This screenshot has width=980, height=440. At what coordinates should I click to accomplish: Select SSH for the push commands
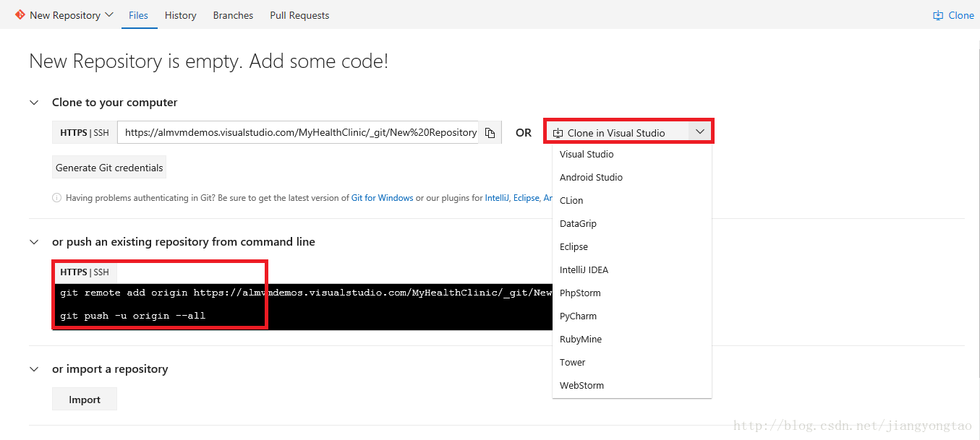click(101, 272)
